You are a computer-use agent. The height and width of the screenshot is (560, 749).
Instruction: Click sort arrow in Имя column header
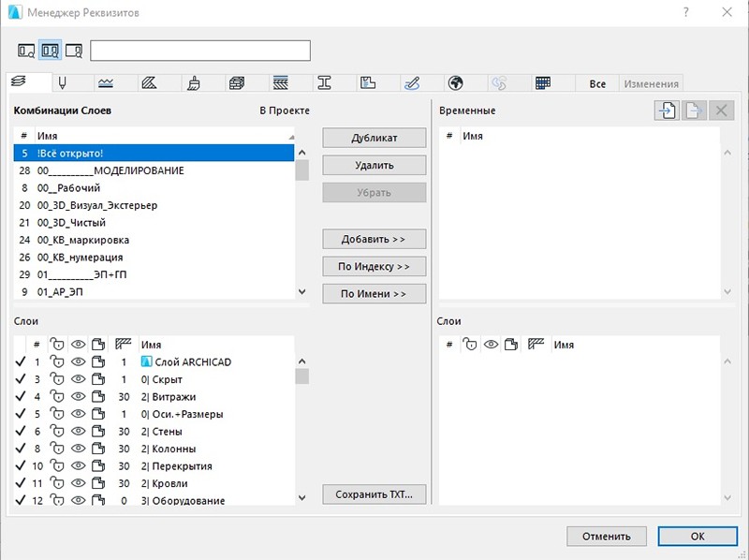292,137
